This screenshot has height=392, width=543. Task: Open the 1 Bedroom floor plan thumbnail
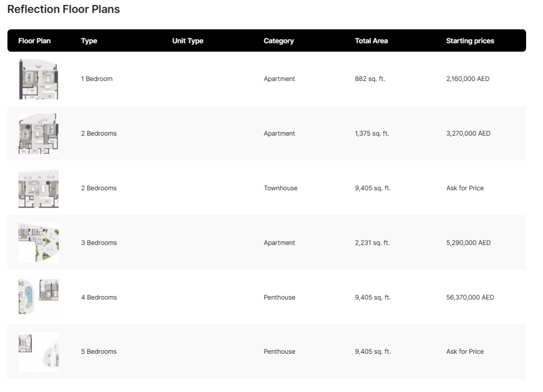(x=38, y=79)
